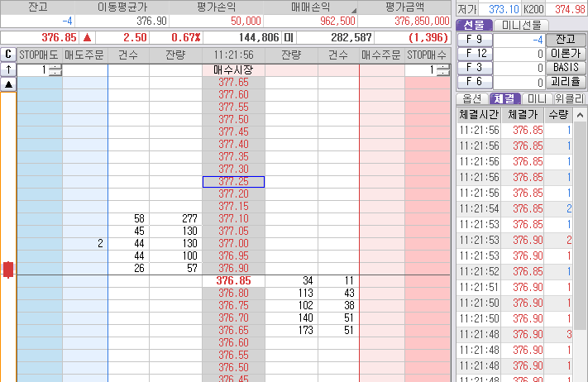Click price 376.90 in the ladder
The width and height of the screenshot is (588, 382).
pos(233,269)
